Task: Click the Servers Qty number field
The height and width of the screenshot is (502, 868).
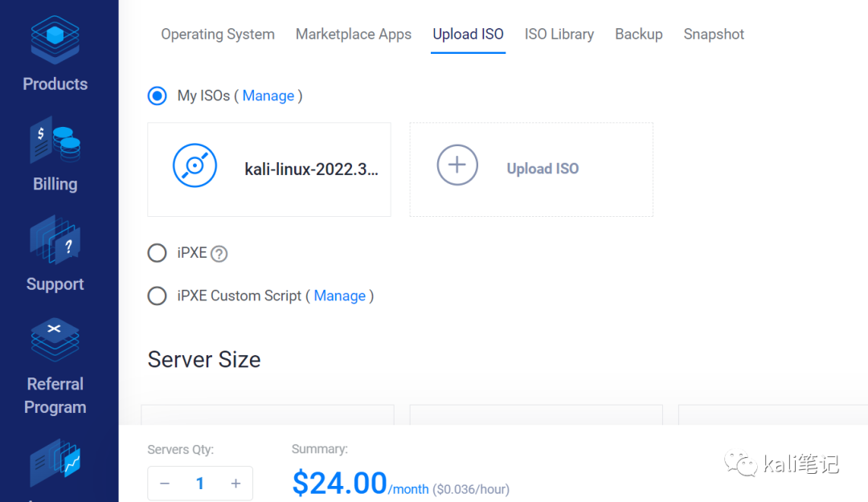Action: coord(200,484)
